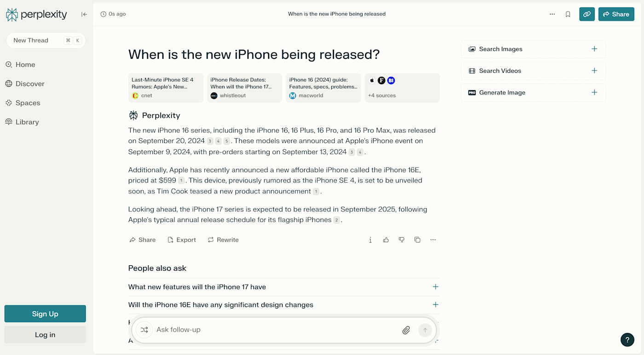Copy the thread link with the link icon
The image size is (644, 355).
(x=587, y=14)
